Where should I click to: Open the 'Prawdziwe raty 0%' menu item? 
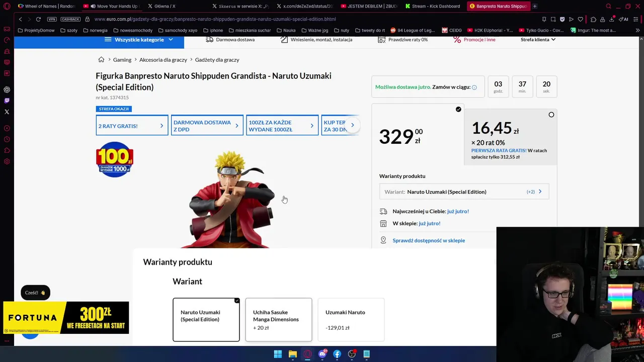403,40
